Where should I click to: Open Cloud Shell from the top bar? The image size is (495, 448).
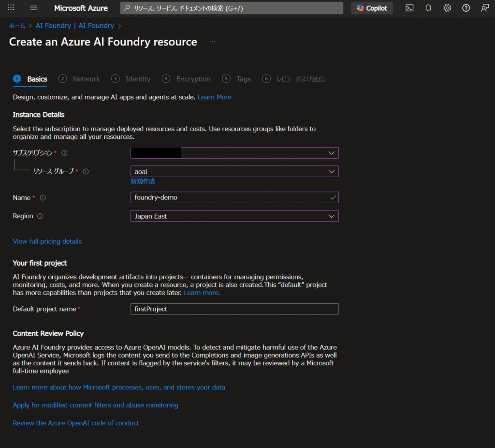pos(409,8)
